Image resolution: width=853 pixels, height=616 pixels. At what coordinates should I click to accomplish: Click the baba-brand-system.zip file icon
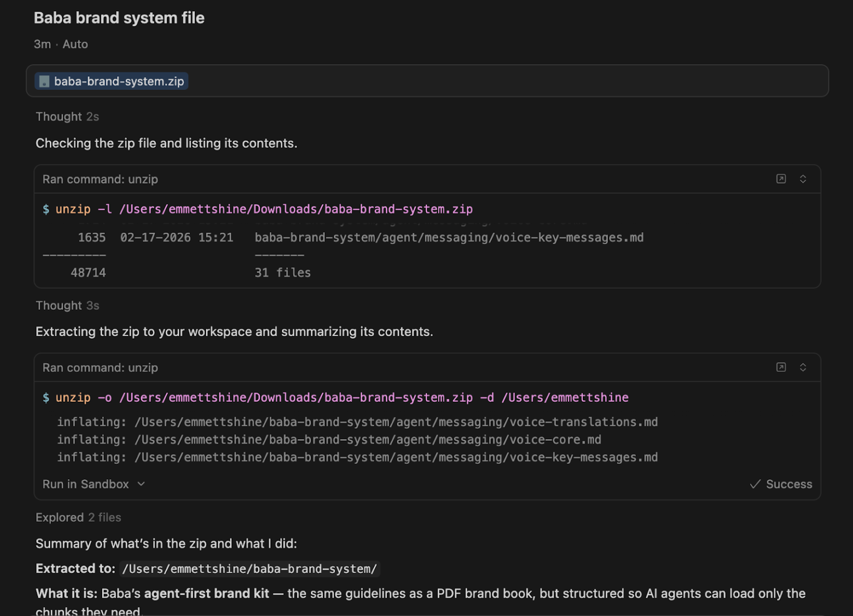tap(44, 81)
